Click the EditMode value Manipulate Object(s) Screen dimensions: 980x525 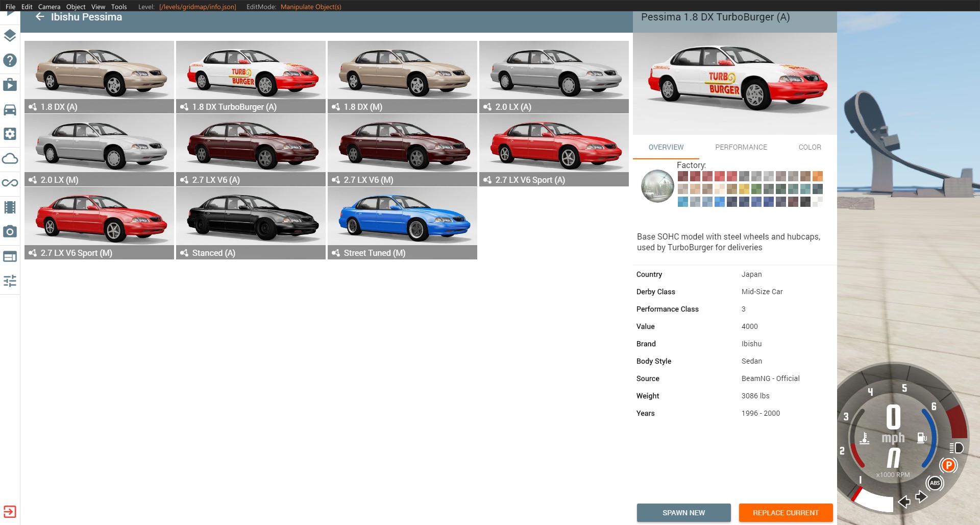pyautogui.click(x=311, y=7)
